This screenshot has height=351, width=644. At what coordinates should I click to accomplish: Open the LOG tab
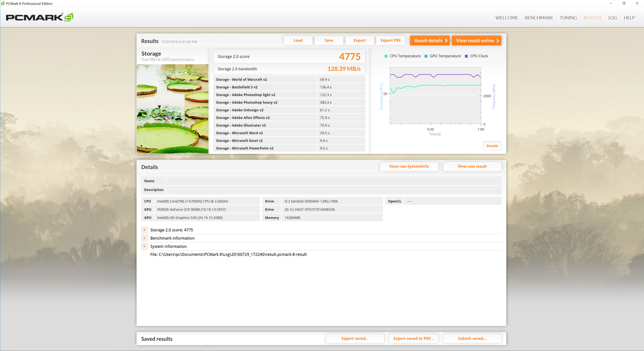612,18
